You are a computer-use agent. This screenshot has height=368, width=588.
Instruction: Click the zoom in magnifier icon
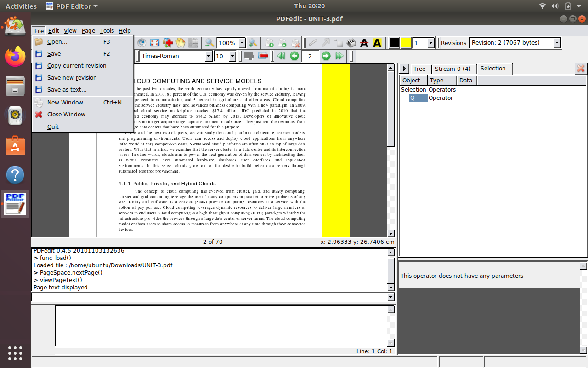pyautogui.click(x=253, y=43)
